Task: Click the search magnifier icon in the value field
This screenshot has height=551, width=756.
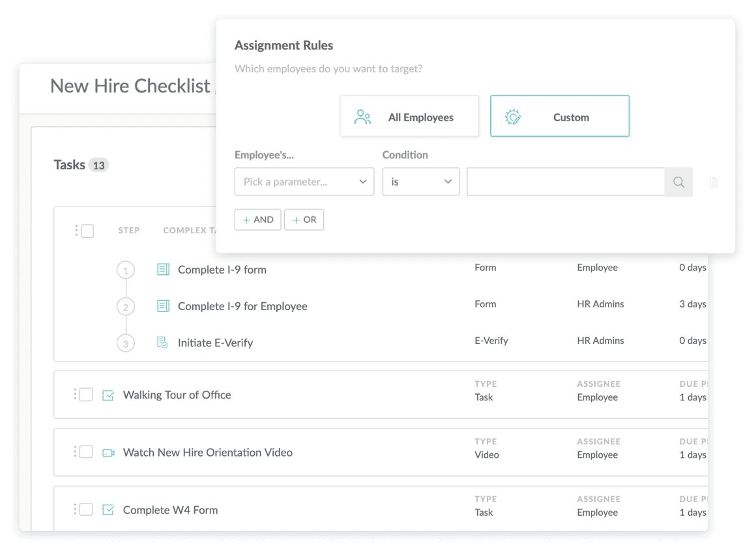Action: tap(678, 182)
